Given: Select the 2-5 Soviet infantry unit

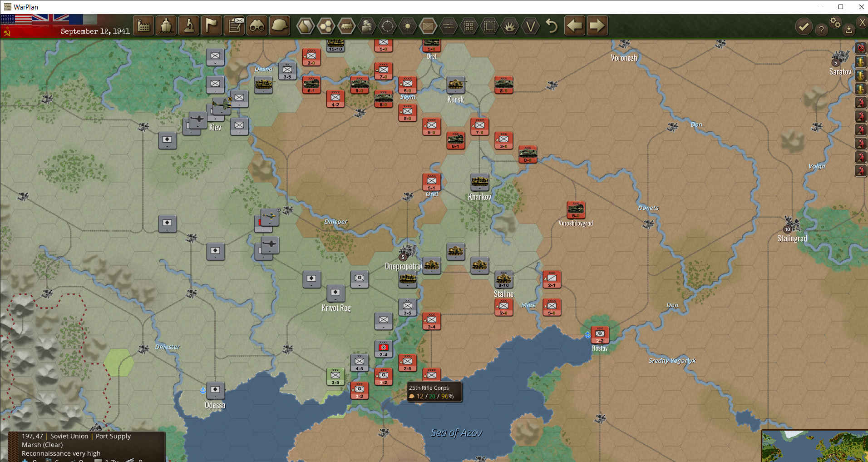Looking at the screenshot, I should (x=408, y=363).
